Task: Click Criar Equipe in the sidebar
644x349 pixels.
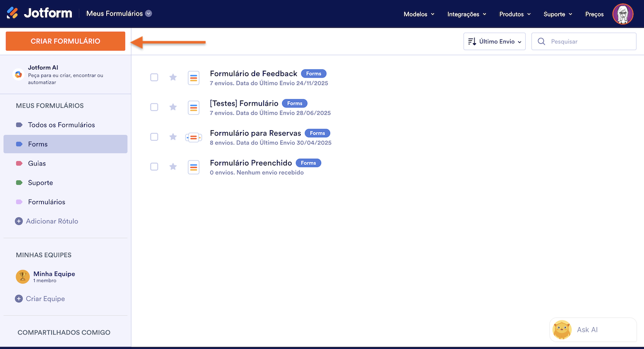Action: point(45,298)
